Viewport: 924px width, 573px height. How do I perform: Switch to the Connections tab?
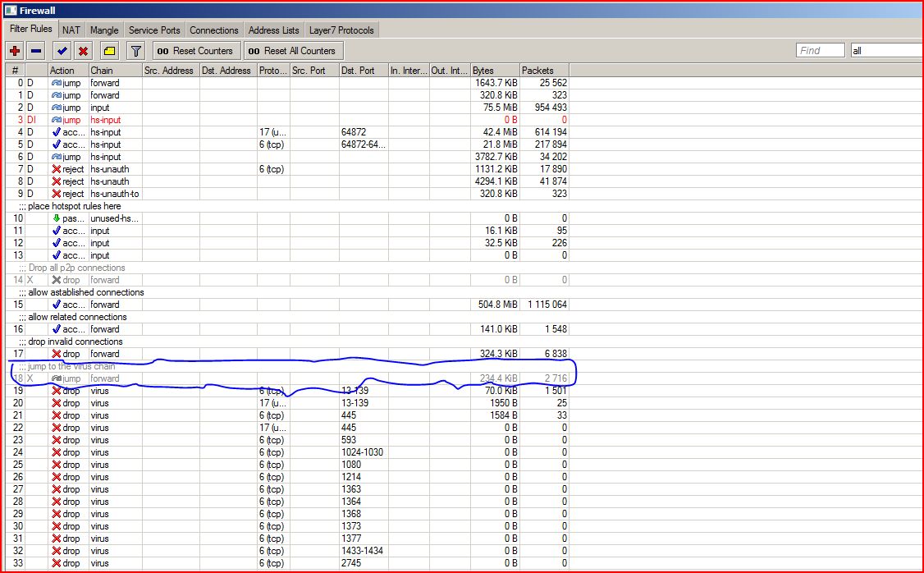214,30
